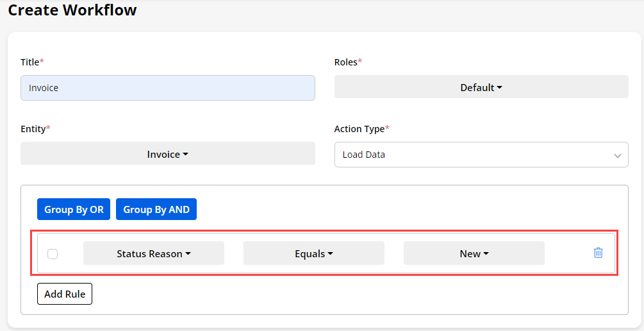
Task: Click the Entity field label
Action: coord(33,129)
